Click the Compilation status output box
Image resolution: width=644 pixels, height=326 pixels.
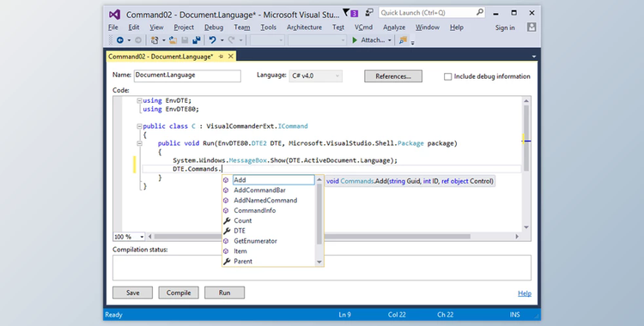(x=322, y=268)
